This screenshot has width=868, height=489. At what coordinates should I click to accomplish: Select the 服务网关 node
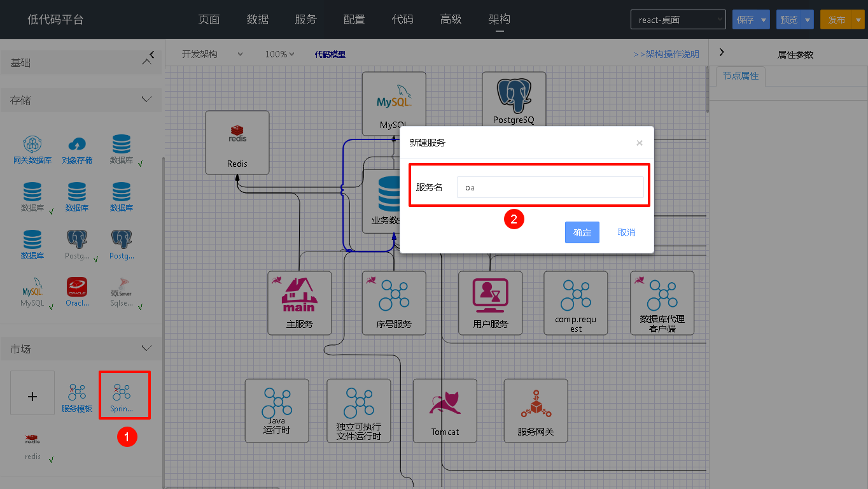pos(536,411)
